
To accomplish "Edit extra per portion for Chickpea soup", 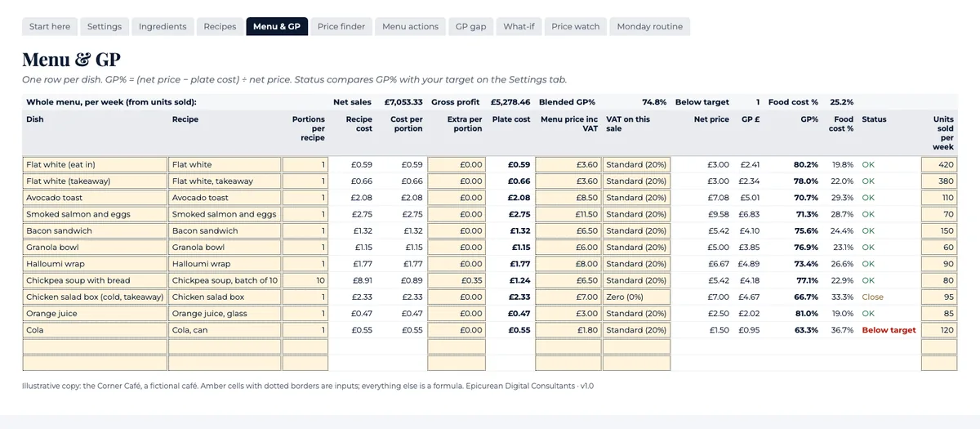I will click(x=457, y=280).
